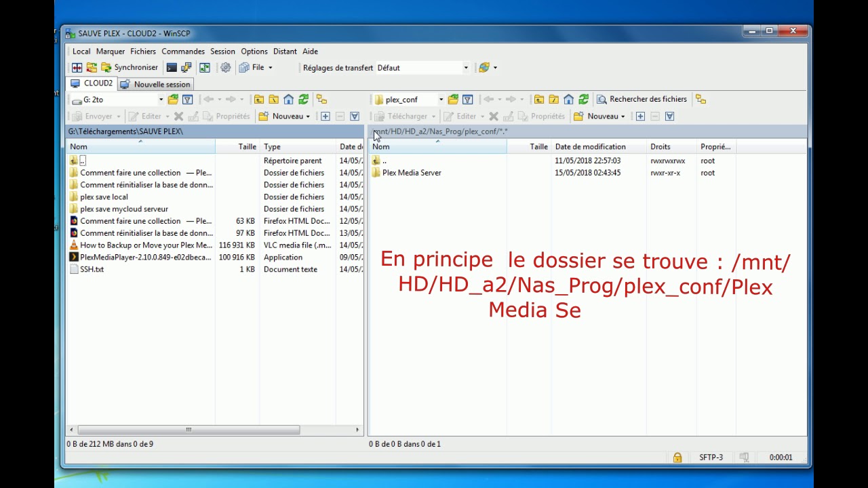
Task: Sort remote files by Droits column
Action: coord(671,146)
